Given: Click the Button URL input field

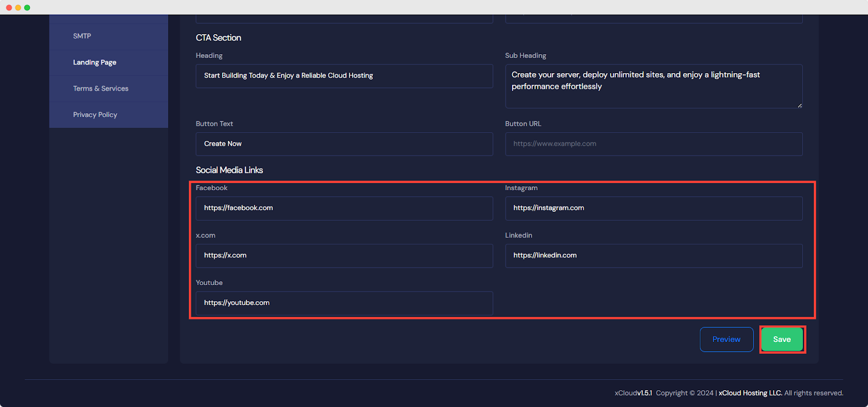Looking at the screenshot, I should click(x=654, y=144).
